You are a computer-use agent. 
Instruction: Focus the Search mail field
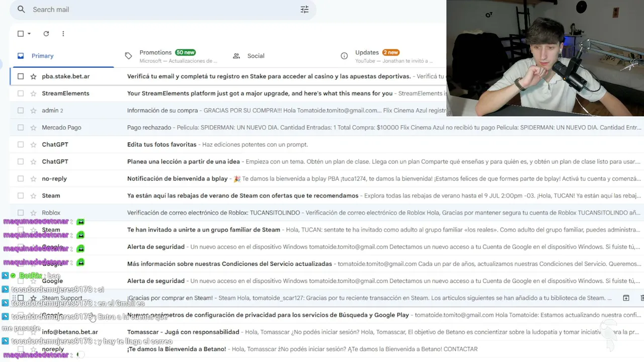[164, 10]
